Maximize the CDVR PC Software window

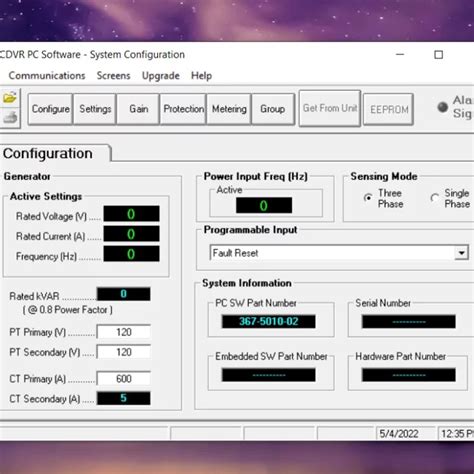[x=439, y=55]
